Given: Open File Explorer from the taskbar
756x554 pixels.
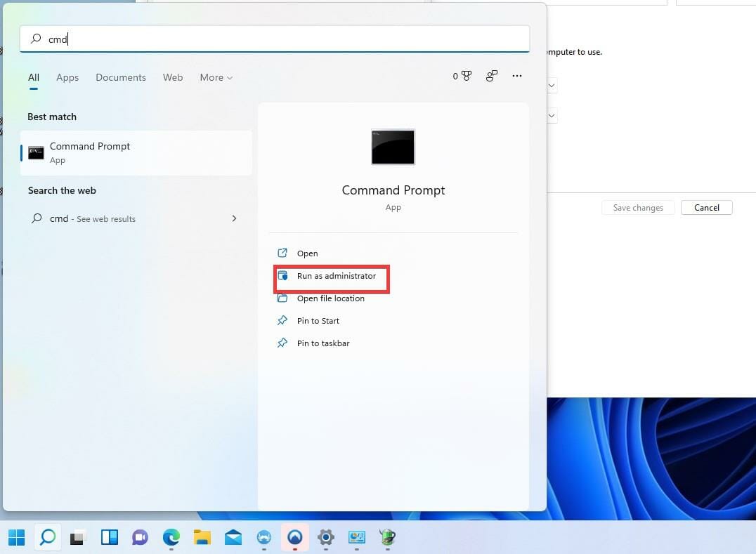Looking at the screenshot, I should (202, 537).
